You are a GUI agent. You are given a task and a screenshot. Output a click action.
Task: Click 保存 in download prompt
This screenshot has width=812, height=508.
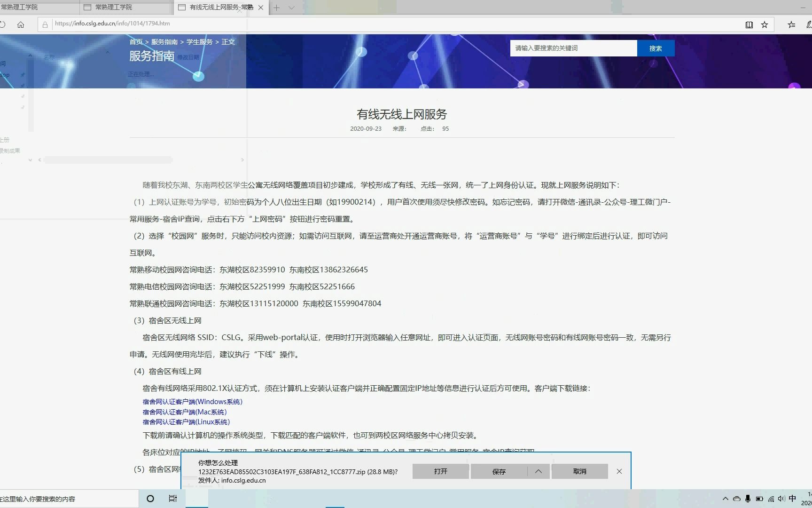coord(499,471)
